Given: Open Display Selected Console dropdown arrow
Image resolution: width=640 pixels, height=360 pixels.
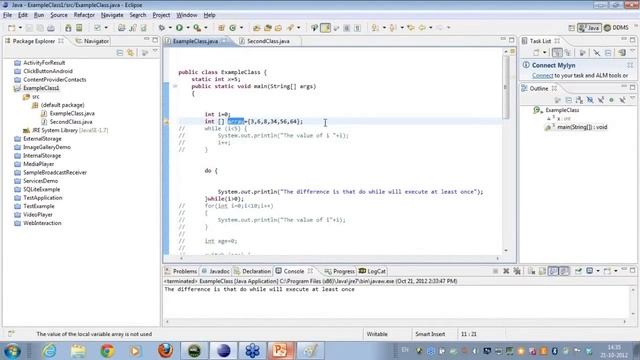Looking at the screenshot, I should point(598,271).
